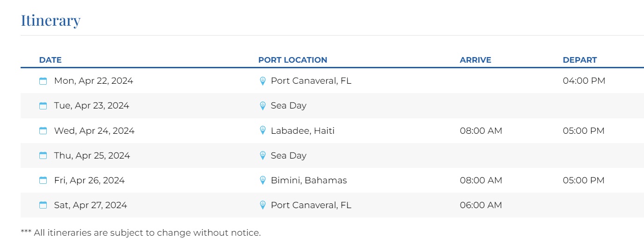Click map pin icon next to Bimini, Bahamas
The image size is (644, 246).
[x=263, y=181]
